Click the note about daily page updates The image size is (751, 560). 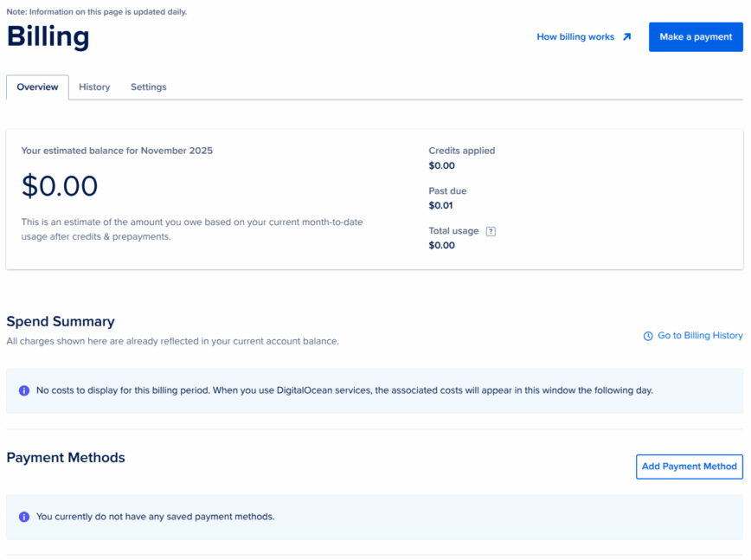(x=97, y=12)
